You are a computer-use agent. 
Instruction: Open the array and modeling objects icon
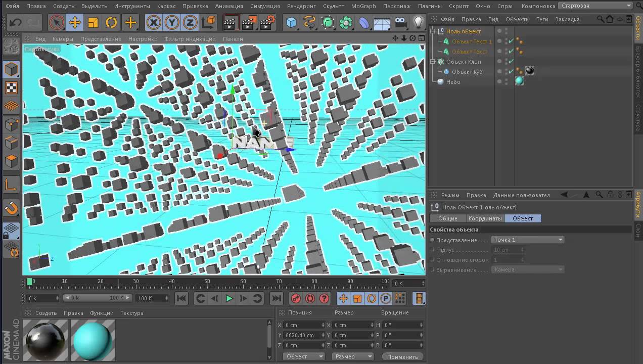346,23
